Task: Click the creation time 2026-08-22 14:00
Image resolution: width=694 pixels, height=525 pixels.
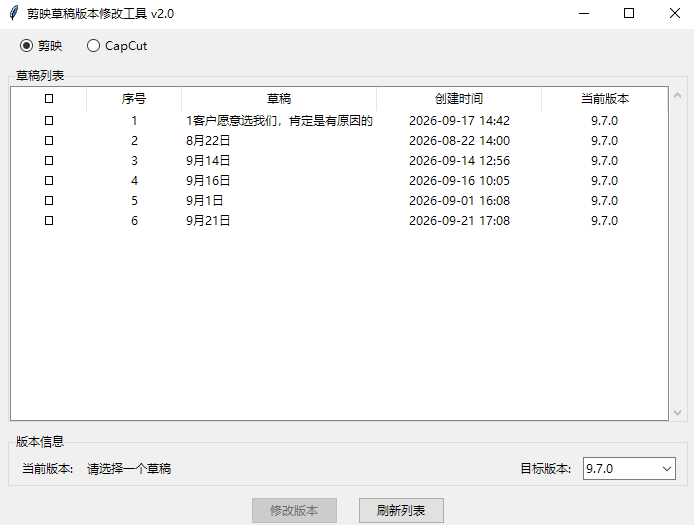Action: click(459, 140)
